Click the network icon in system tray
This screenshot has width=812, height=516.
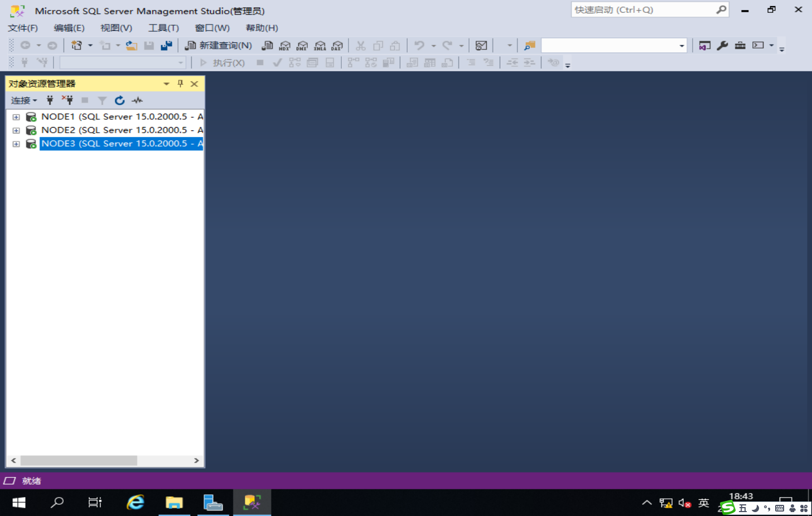(x=666, y=503)
